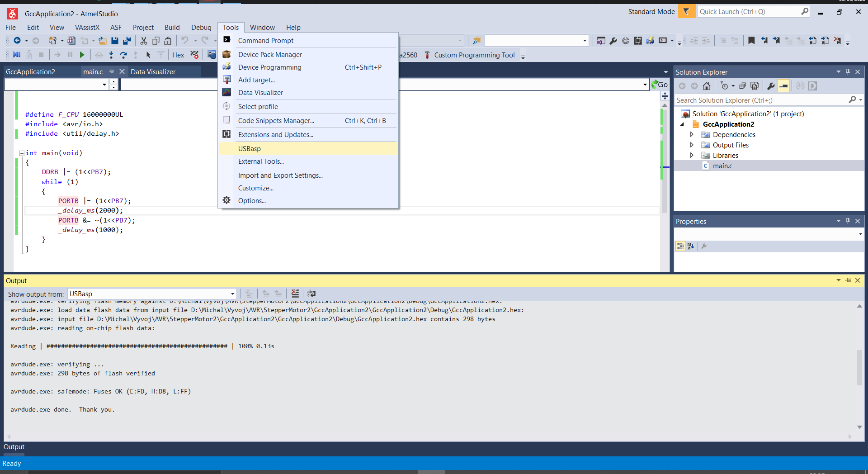The height and width of the screenshot is (474, 868).
Task: Toggle Hex display mode
Action: 178,55
